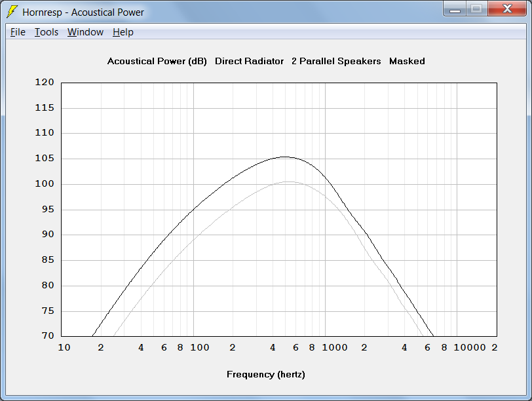The height and width of the screenshot is (401, 532).
Task: Click the 120 y-axis value
Action: (45, 82)
